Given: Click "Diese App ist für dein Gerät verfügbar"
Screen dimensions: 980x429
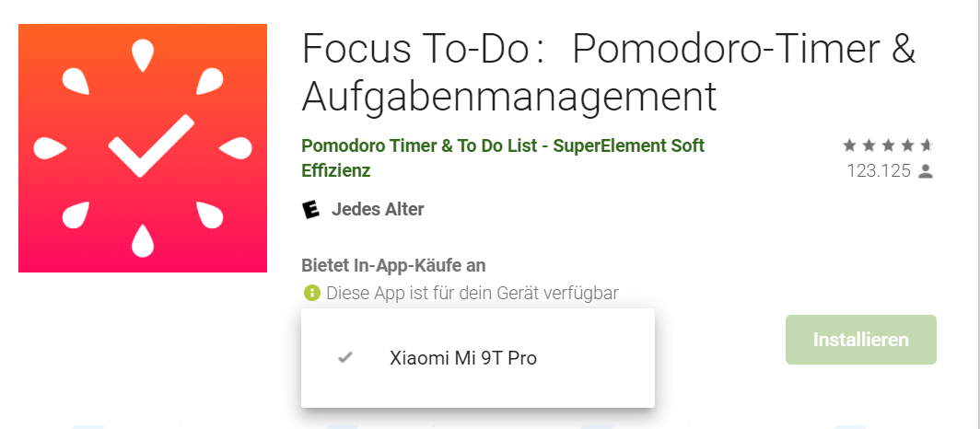Looking at the screenshot, I should point(472,292).
